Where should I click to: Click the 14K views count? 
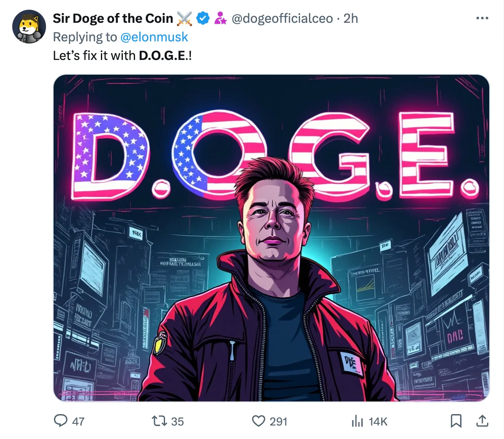pyautogui.click(x=378, y=421)
